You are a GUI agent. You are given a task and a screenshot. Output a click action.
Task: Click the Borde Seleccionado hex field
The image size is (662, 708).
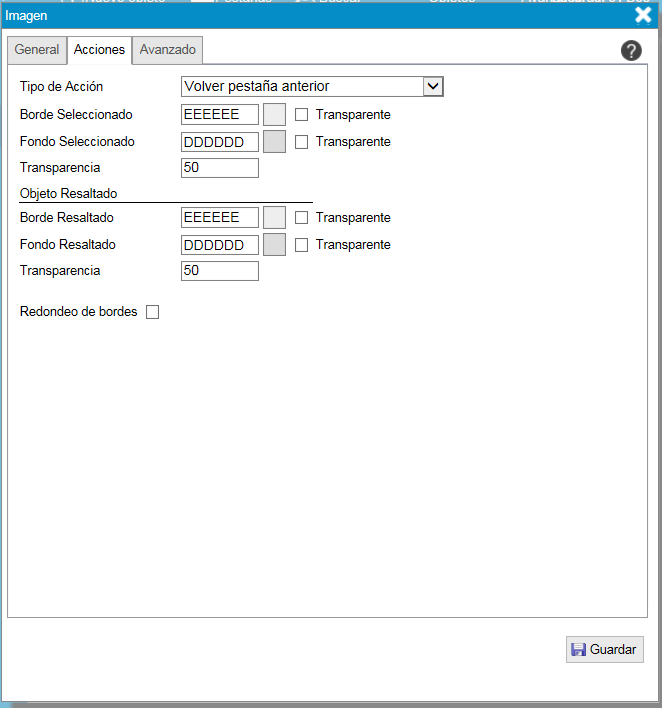tap(220, 115)
